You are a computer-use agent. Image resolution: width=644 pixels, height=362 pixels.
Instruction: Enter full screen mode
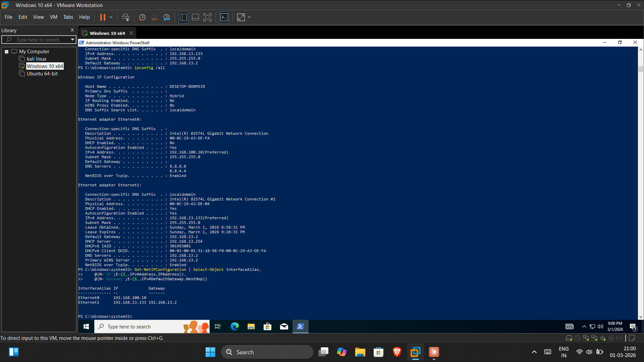click(x=208, y=17)
